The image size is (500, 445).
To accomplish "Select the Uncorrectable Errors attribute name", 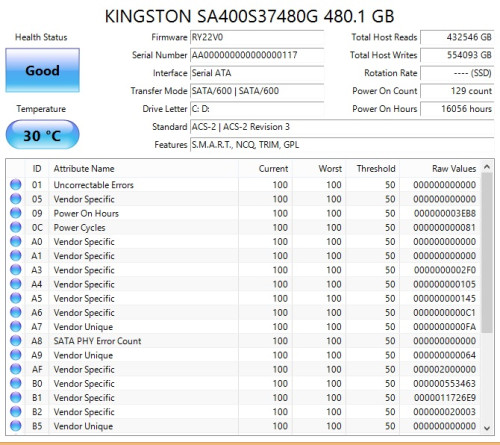I will pyautogui.click(x=94, y=185).
